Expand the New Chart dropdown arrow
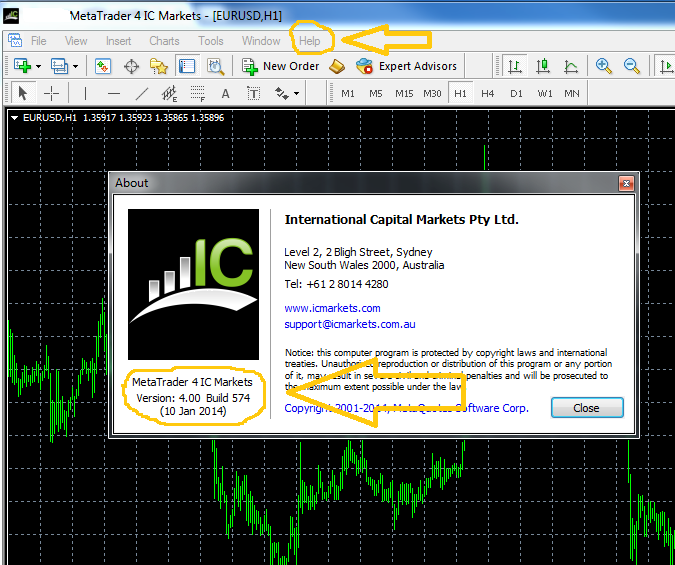Image resolution: width=675 pixels, height=565 pixels. tap(38, 66)
